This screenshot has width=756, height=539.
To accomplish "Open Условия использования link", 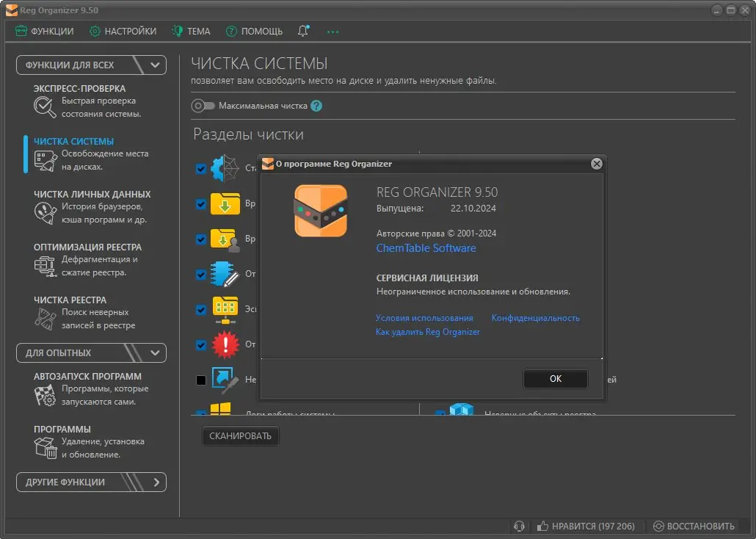I will point(424,318).
